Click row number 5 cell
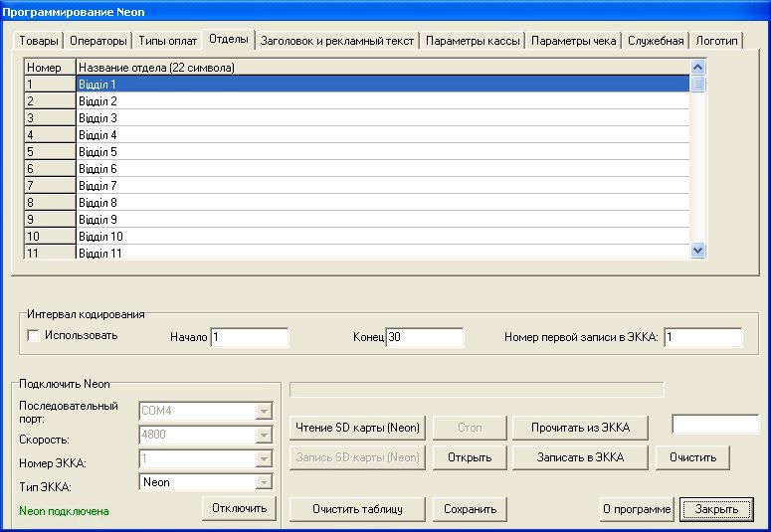 click(x=50, y=152)
